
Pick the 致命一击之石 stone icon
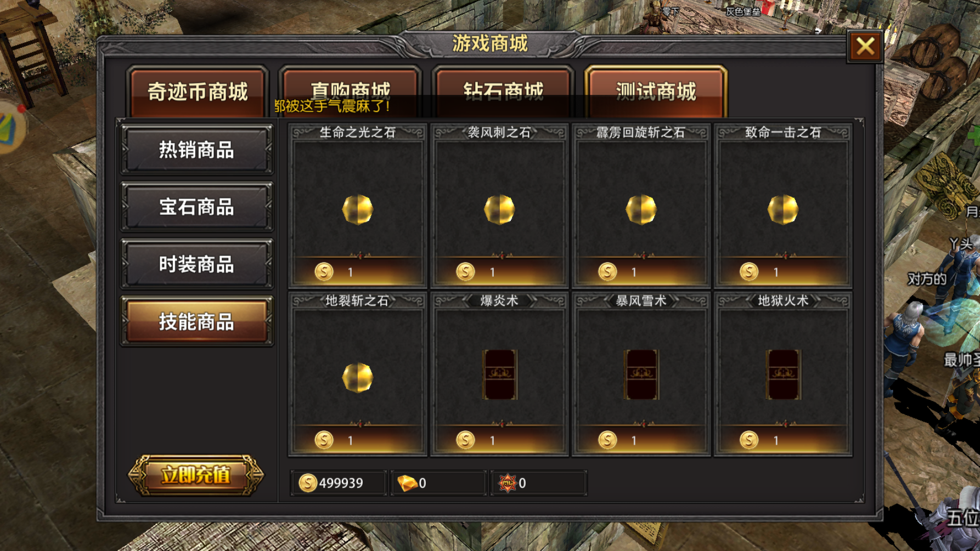[x=782, y=209]
